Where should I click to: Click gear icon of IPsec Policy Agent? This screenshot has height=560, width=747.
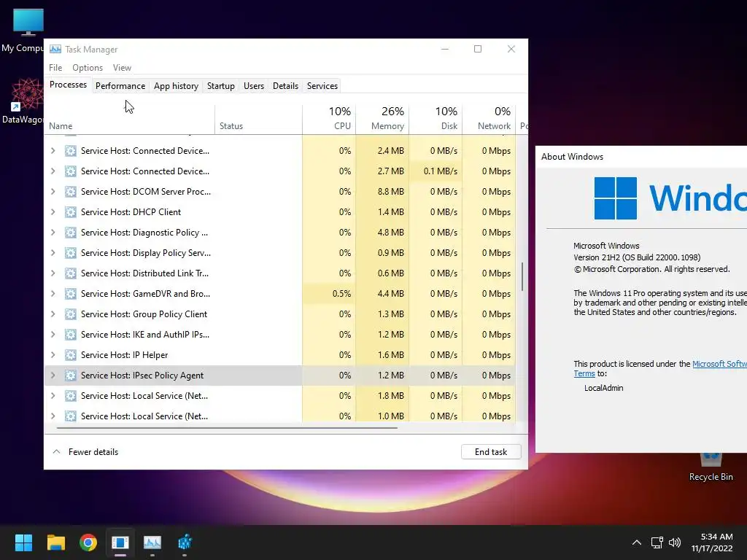click(71, 376)
